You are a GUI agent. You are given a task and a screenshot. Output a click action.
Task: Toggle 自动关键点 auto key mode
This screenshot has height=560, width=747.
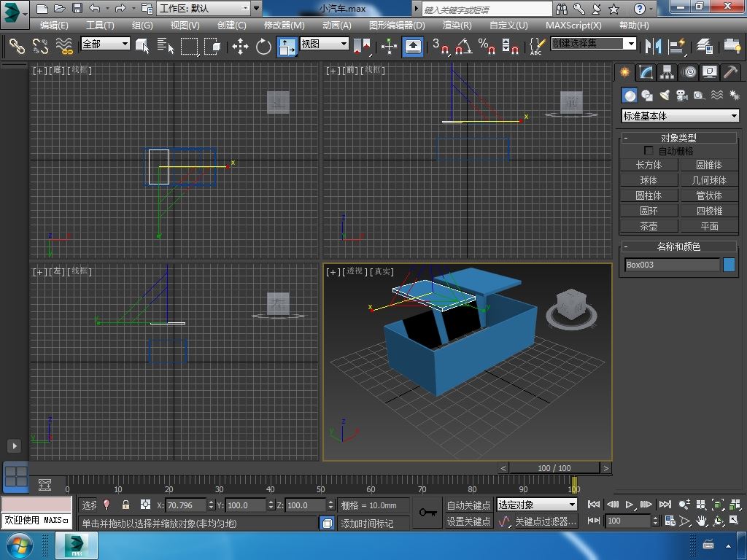468,505
